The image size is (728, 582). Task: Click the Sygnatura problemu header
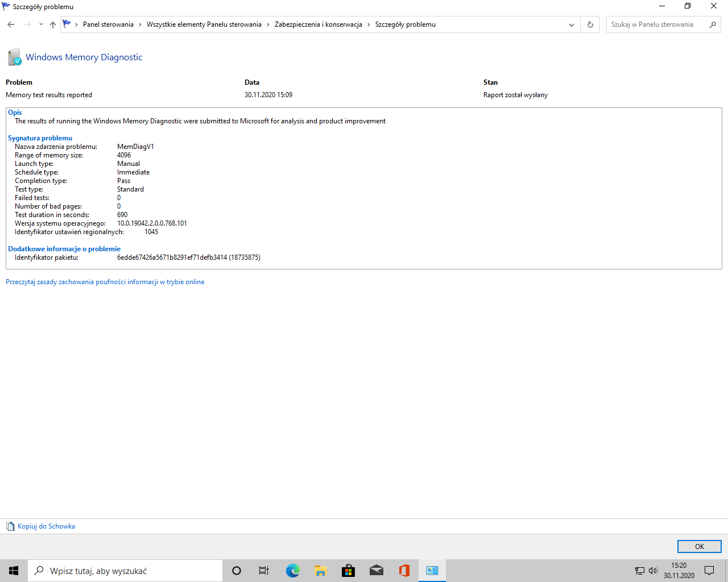[x=40, y=138]
